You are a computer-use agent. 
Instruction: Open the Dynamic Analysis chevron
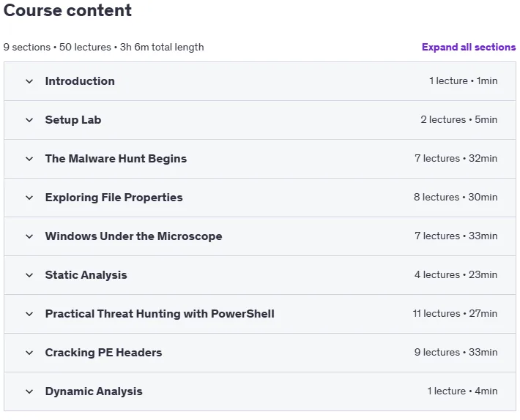pyautogui.click(x=29, y=391)
